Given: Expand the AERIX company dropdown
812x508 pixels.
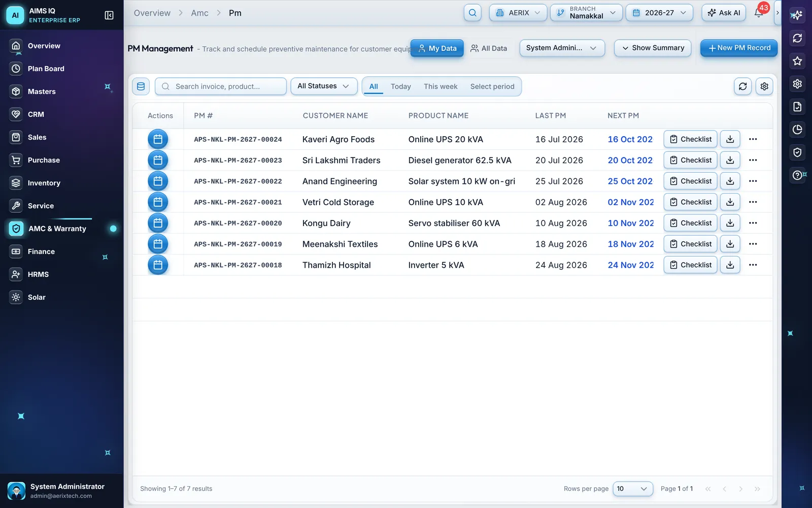Looking at the screenshot, I should 518,13.
